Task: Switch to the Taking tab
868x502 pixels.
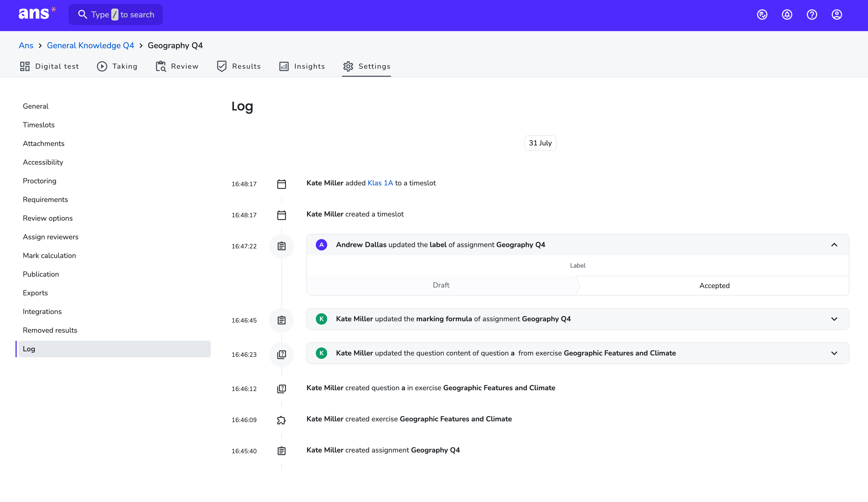Action: pos(117,66)
